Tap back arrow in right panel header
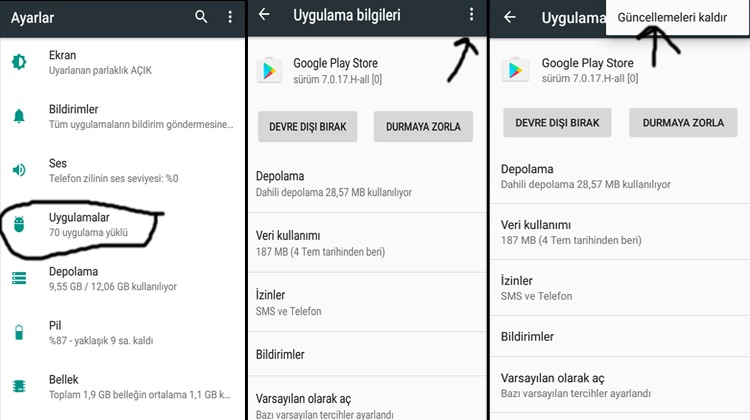Viewport: 750px width, 420px height. coord(510,18)
